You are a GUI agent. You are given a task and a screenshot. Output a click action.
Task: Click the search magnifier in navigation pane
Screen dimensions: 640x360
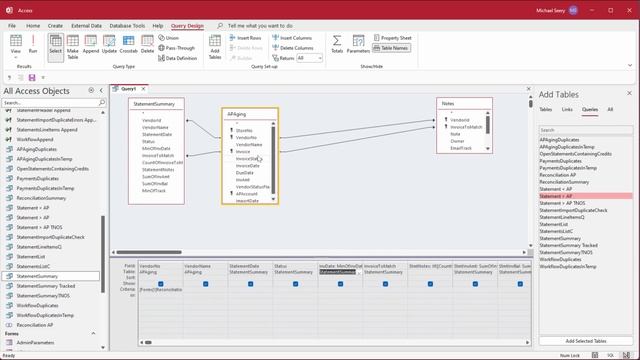point(102,102)
